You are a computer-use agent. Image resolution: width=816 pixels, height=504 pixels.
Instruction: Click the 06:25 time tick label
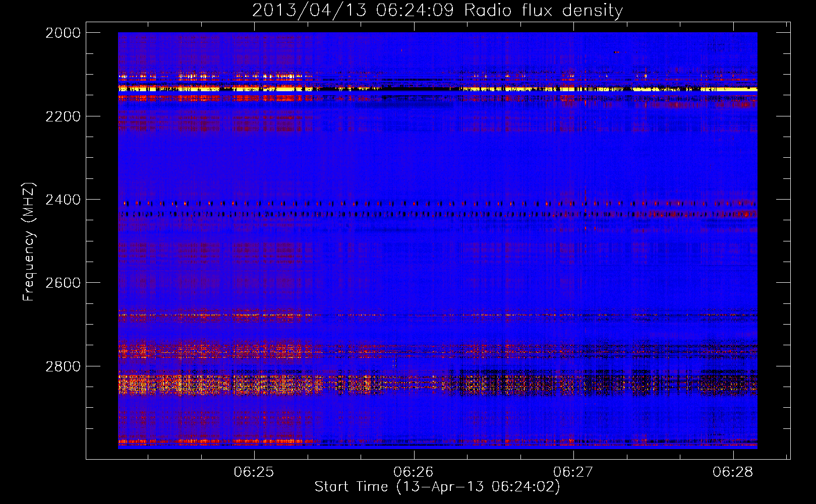point(254,472)
